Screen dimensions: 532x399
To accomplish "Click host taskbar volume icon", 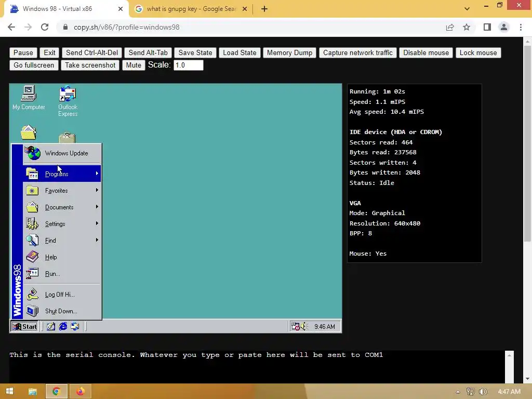I will [484, 392].
